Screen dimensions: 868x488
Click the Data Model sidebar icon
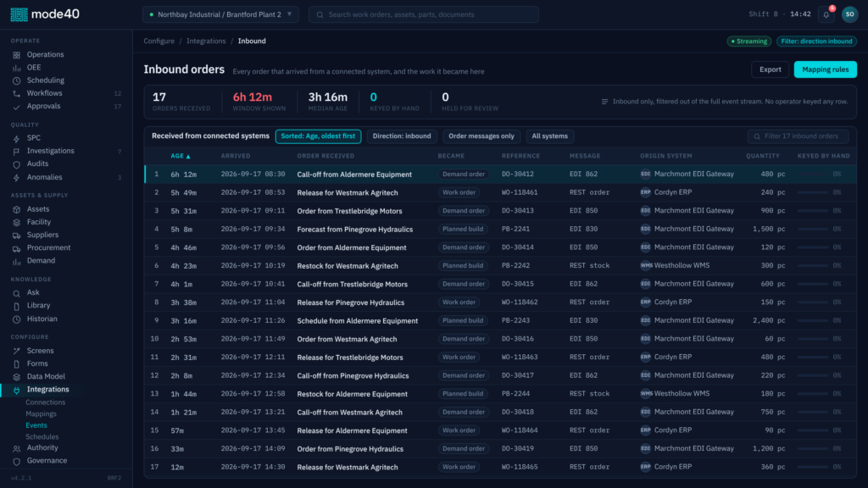coord(17,377)
